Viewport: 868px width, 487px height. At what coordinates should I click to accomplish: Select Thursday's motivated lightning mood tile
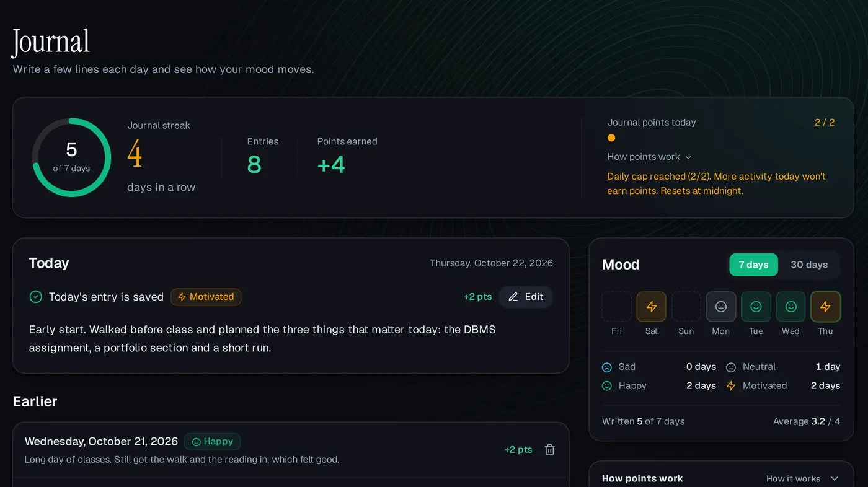pos(825,307)
